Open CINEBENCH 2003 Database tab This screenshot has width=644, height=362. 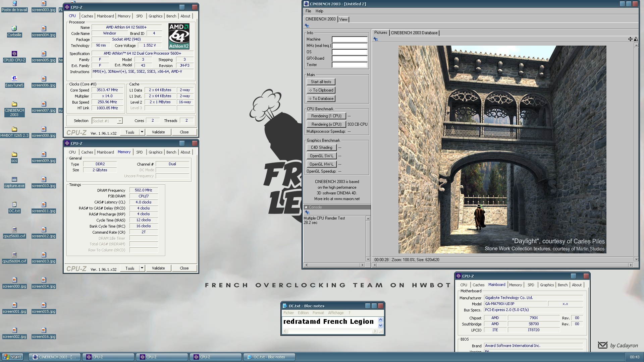point(414,33)
